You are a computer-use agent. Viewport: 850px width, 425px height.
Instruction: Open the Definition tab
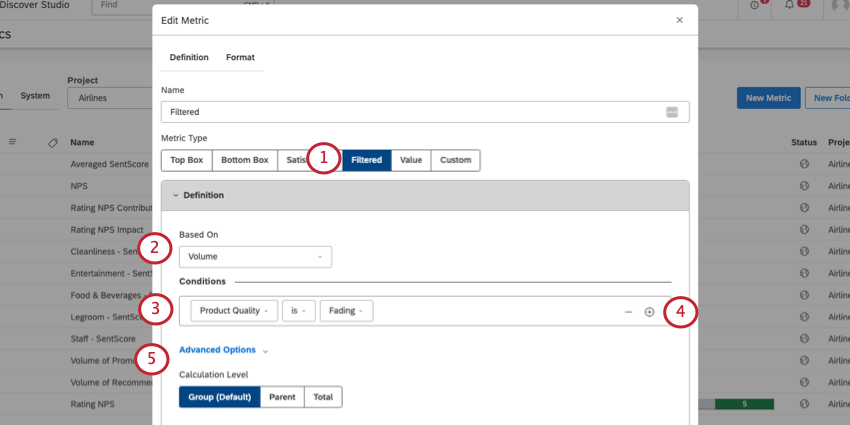189,57
